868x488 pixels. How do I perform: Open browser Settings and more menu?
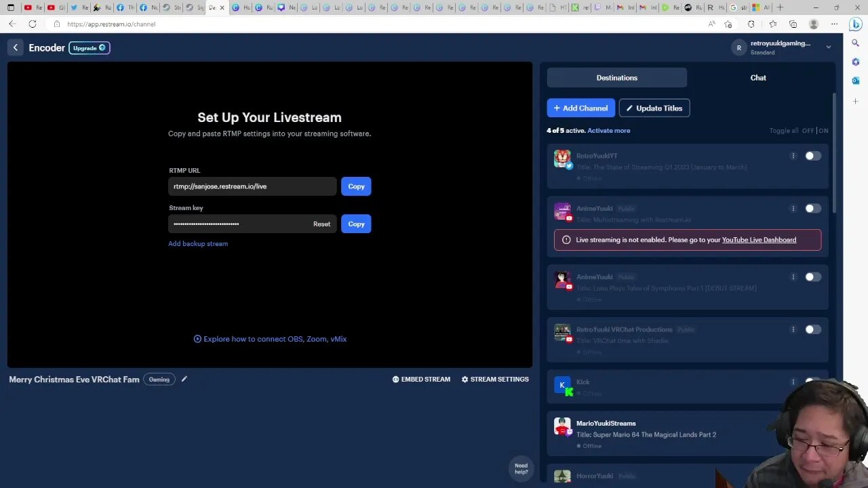[835, 24]
